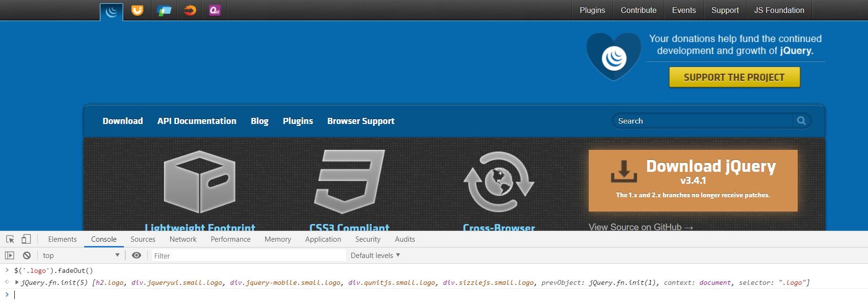Click div.sizzlejs.small.logo in console output
Image resolution: width=868 pixels, height=303 pixels.
pos(488,282)
